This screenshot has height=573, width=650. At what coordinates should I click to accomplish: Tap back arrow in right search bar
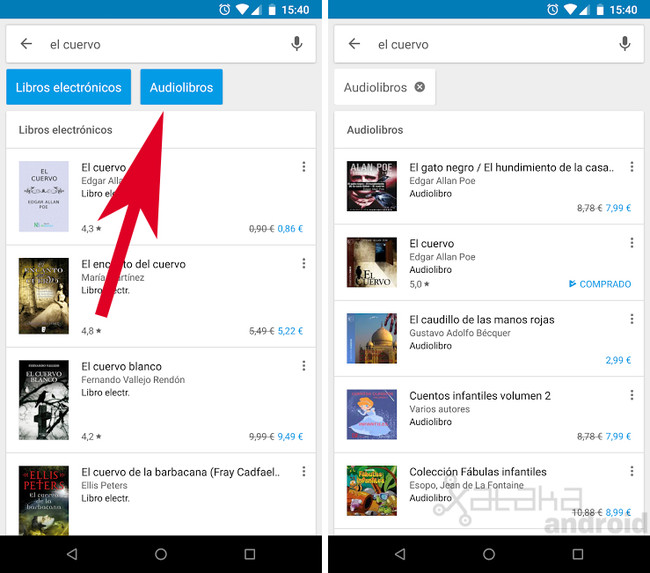click(354, 44)
